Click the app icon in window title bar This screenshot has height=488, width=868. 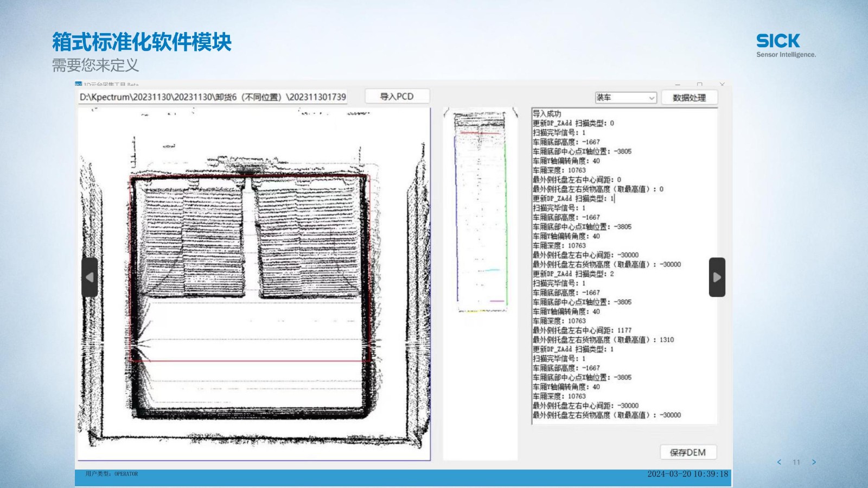click(78, 85)
